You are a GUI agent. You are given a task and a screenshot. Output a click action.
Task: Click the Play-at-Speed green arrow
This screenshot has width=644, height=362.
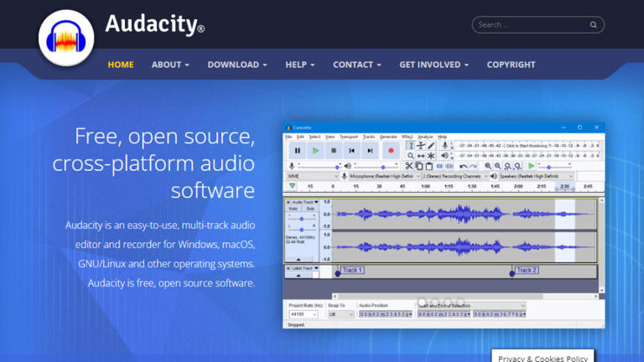(531, 166)
